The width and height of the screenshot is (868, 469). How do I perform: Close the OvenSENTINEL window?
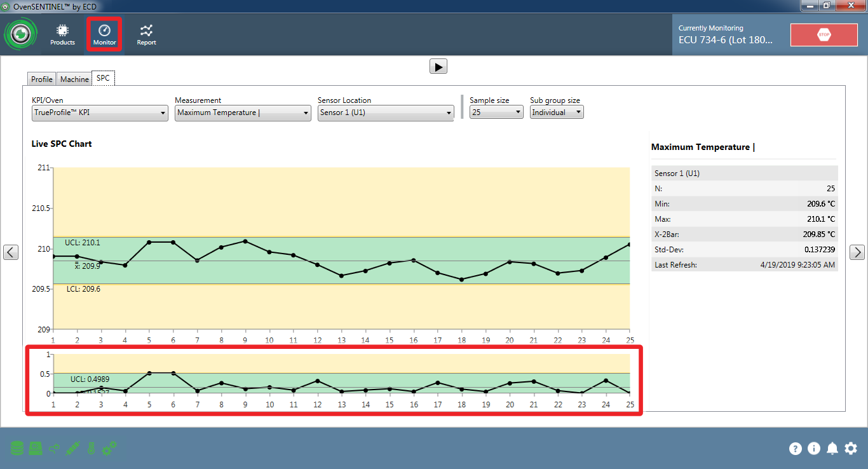click(x=850, y=6)
